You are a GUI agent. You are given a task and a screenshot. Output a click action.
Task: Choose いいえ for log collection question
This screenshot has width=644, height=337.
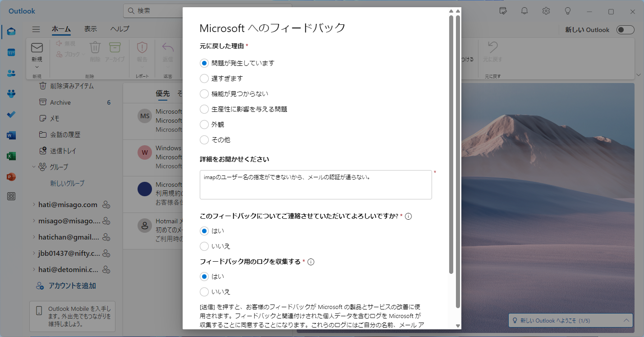(204, 292)
